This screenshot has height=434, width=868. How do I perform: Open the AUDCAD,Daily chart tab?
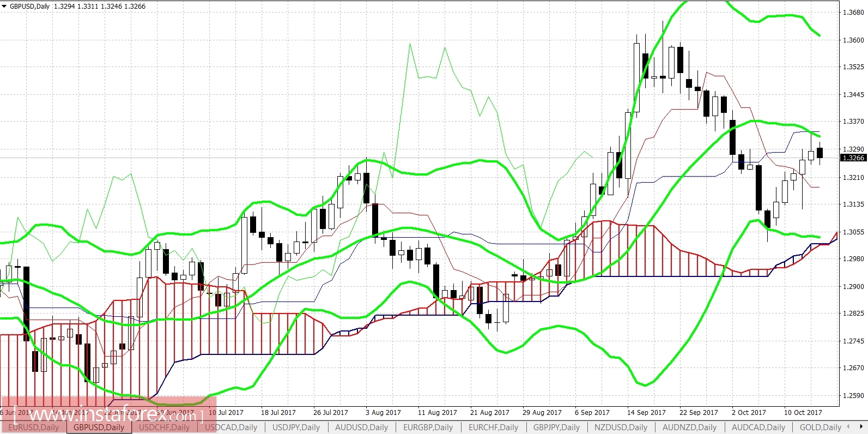(x=758, y=427)
